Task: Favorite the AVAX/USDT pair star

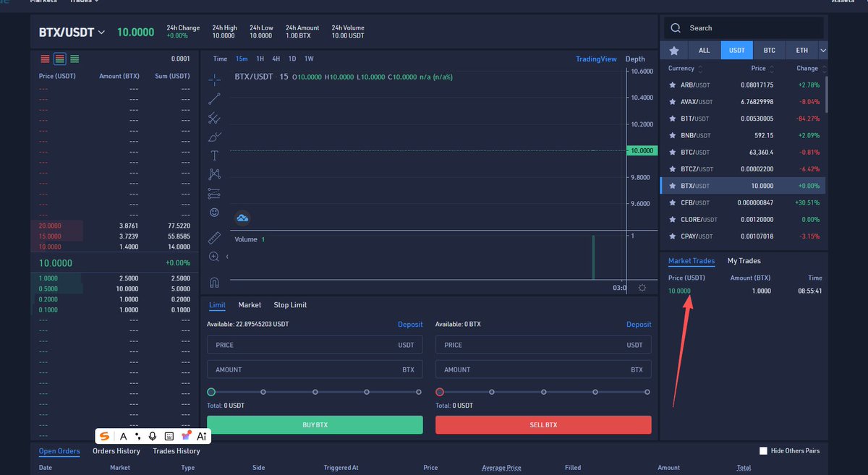Action: 673,102
